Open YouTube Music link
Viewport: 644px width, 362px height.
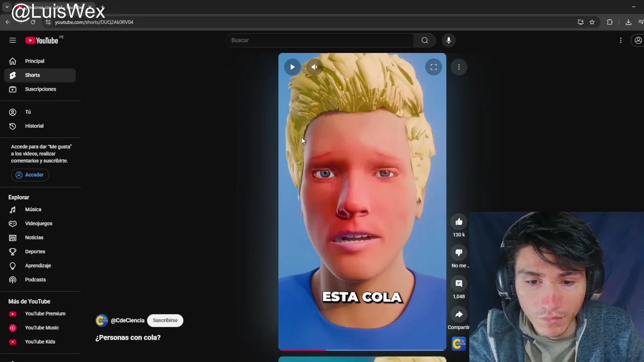pyautogui.click(x=40, y=327)
